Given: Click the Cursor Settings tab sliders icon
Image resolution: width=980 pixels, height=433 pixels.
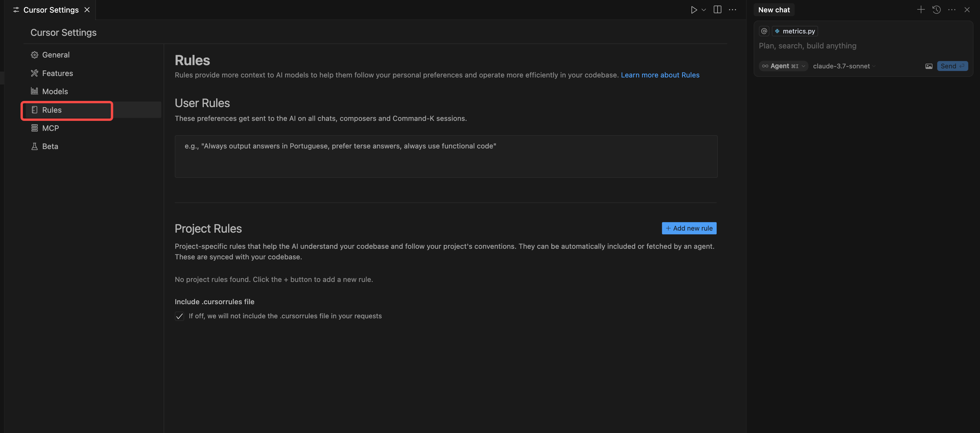Looking at the screenshot, I should tap(16, 10).
